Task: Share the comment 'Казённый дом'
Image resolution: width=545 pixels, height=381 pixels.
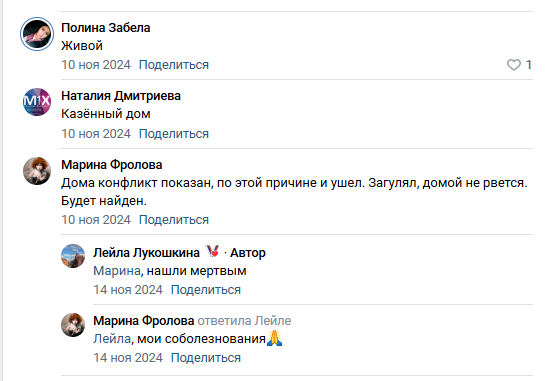Action: coord(174,134)
